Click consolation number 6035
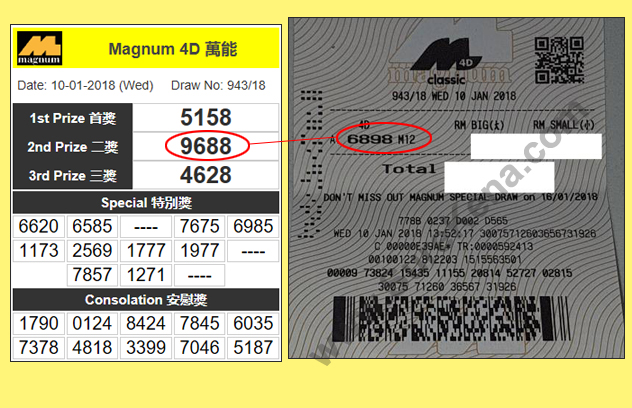Viewport: 632px width, 408px height. pos(253,323)
